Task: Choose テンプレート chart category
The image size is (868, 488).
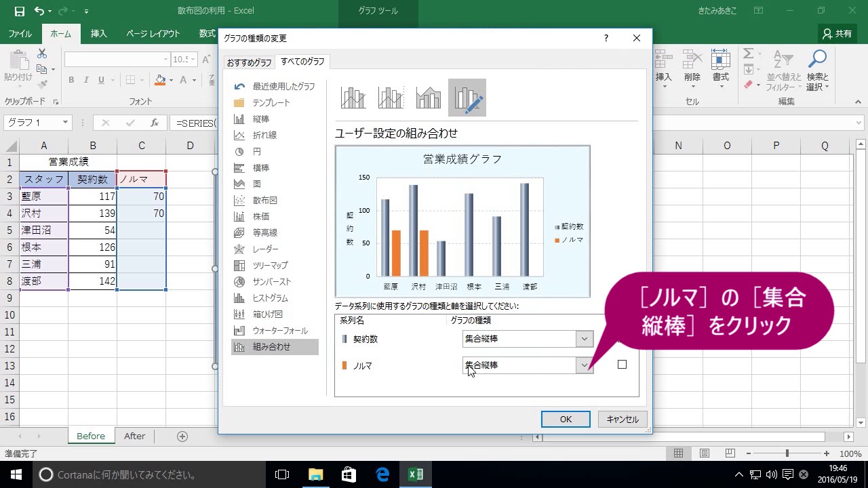Action: coord(275,103)
